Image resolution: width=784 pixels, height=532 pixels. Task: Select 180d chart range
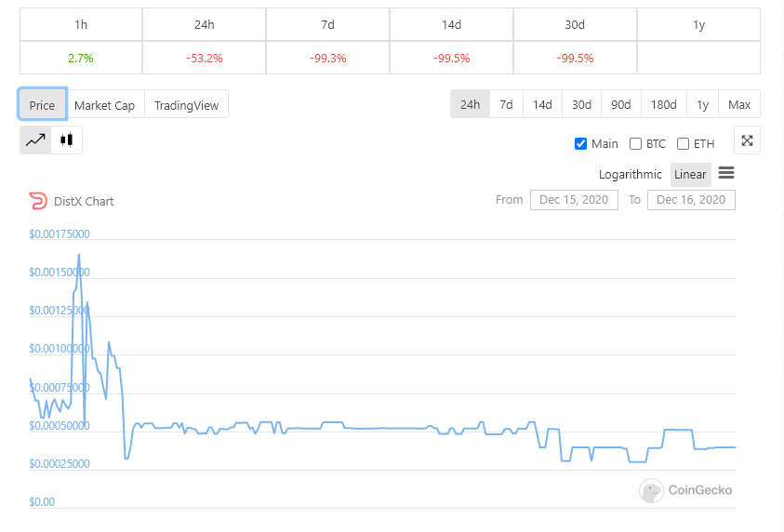coord(663,104)
